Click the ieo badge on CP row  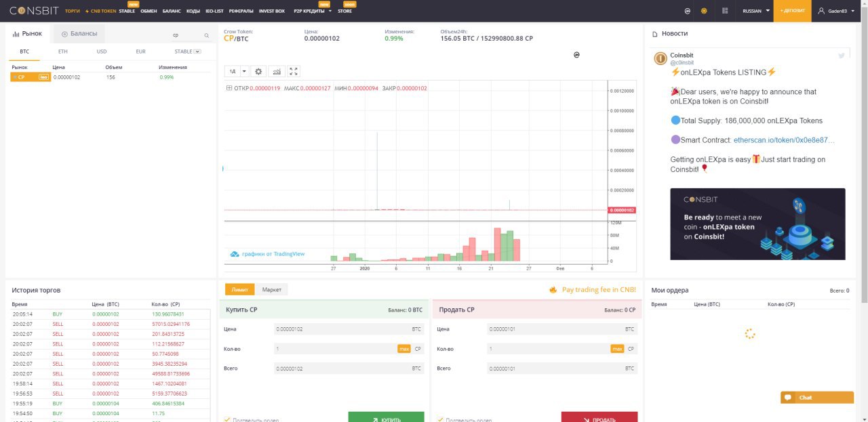(x=44, y=77)
